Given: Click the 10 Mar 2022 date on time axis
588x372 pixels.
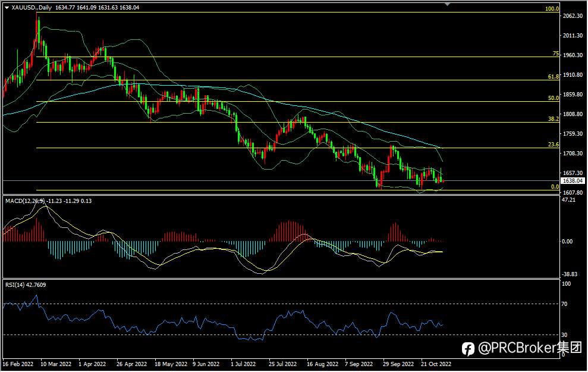Looking at the screenshot, I should [55, 364].
